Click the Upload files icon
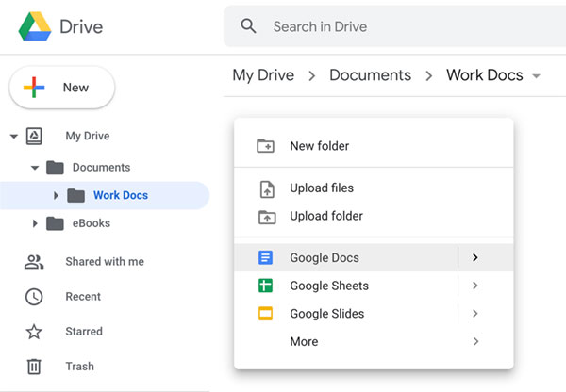The image size is (566, 392). click(267, 189)
